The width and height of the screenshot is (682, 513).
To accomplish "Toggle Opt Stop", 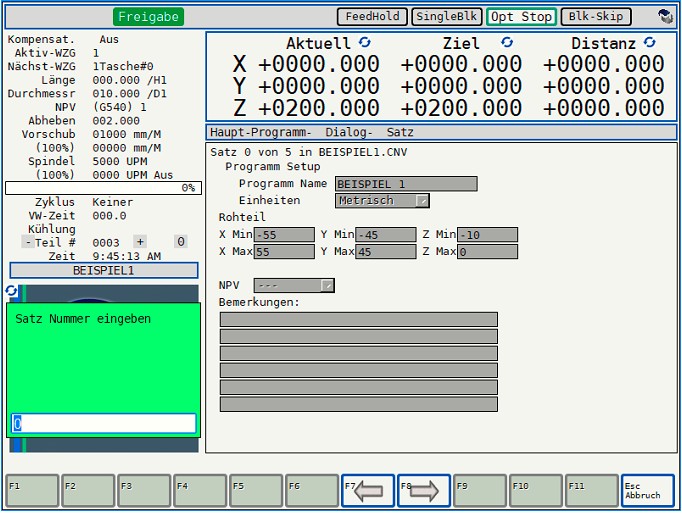I will tap(521, 17).
